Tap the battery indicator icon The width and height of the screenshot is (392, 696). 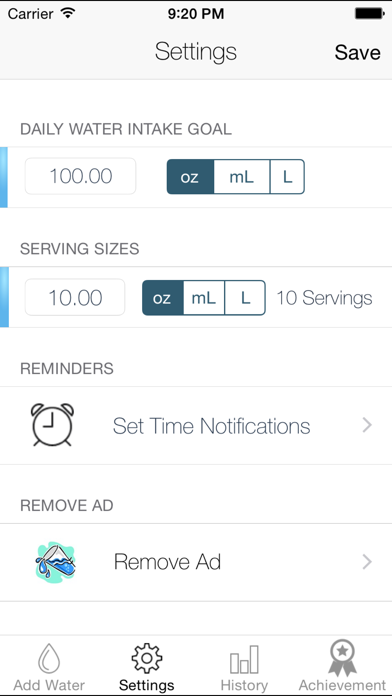tap(369, 13)
